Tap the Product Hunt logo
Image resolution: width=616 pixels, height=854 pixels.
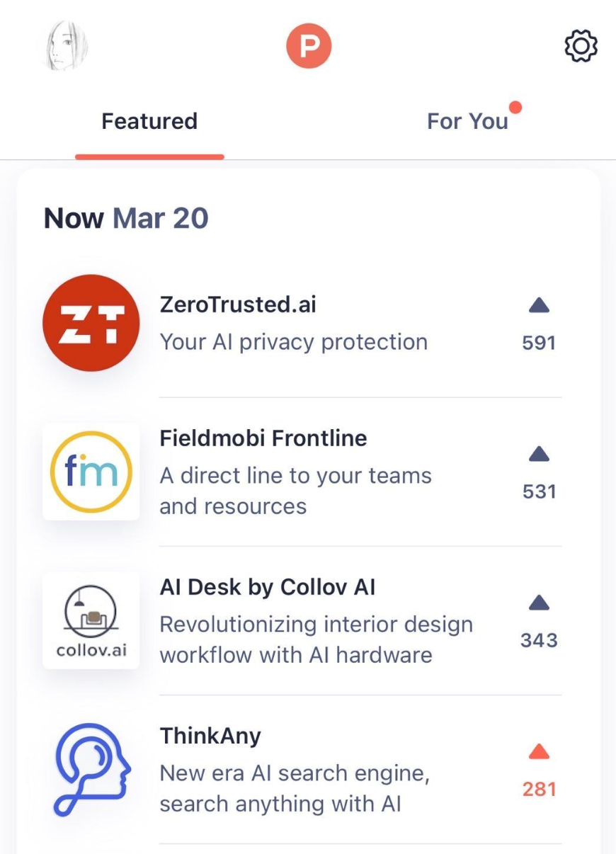[309, 46]
